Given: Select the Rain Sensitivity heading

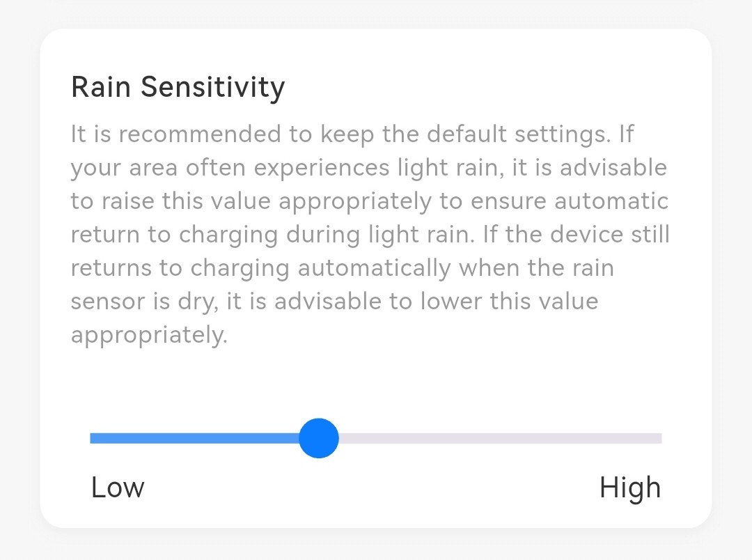Looking at the screenshot, I should [x=178, y=87].
